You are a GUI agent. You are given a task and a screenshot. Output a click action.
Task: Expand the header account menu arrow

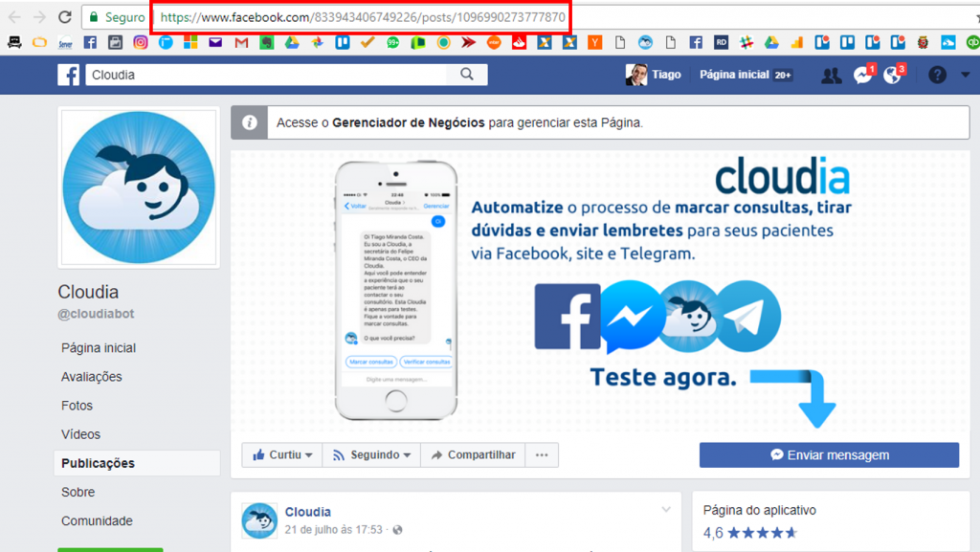click(x=965, y=75)
